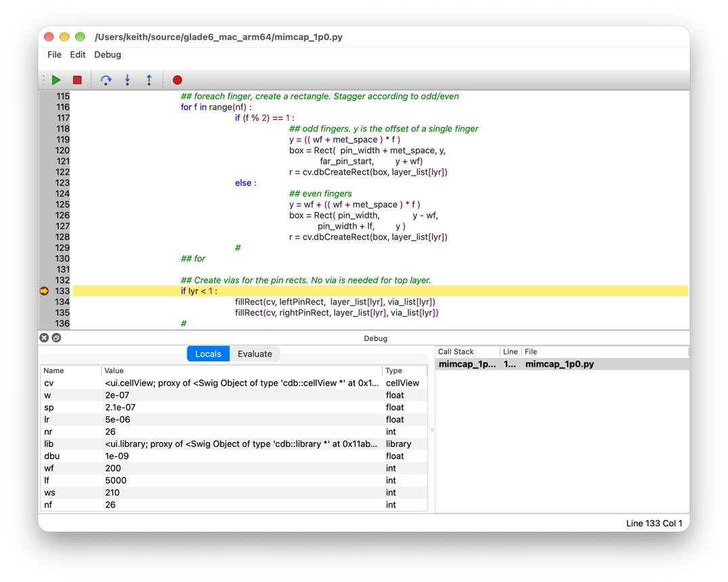Image resolution: width=728 pixels, height=582 pixels.
Task: Click the Name column header
Action: [71, 370]
